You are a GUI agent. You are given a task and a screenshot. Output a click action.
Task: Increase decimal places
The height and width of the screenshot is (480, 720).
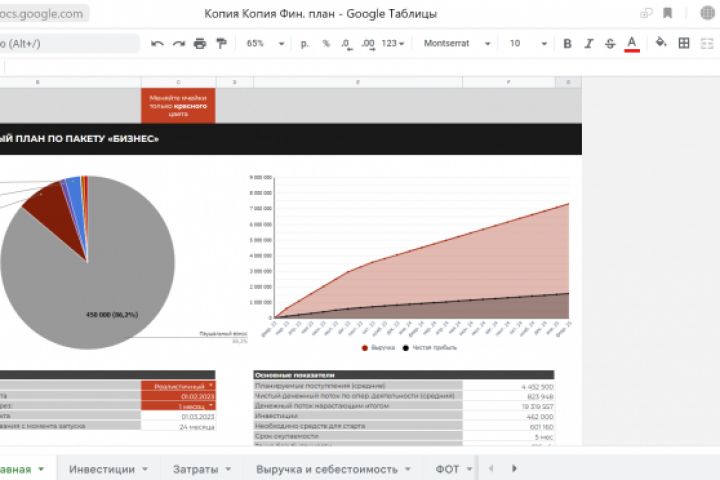click(x=368, y=44)
